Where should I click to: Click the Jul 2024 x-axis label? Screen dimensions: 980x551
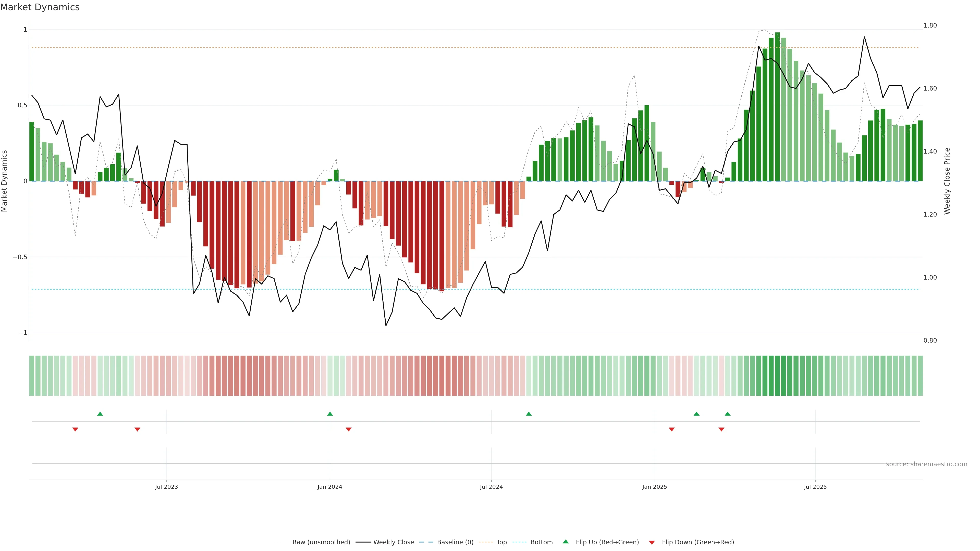tap(491, 487)
